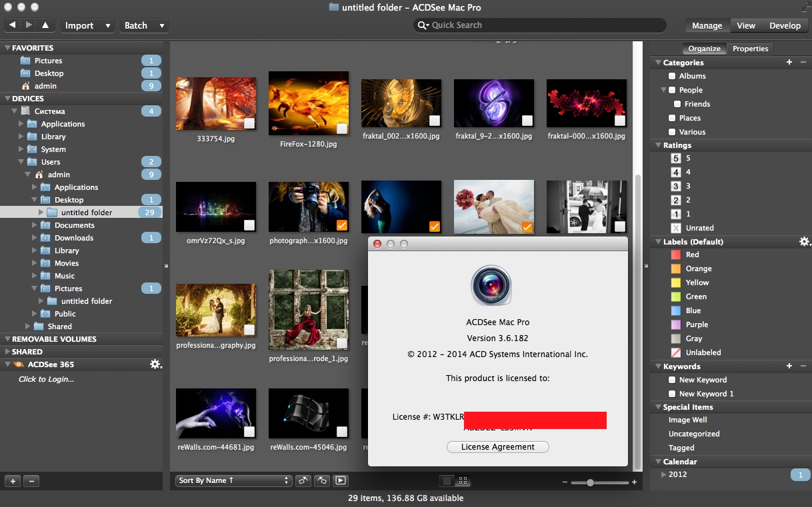
Task: Choose the Red label swatch
Action: click(675, 254)
